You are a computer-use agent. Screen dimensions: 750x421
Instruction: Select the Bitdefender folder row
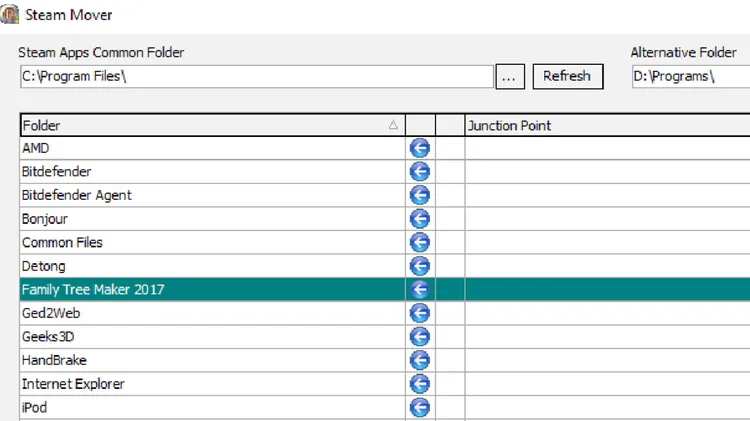[x=212, y=172]
